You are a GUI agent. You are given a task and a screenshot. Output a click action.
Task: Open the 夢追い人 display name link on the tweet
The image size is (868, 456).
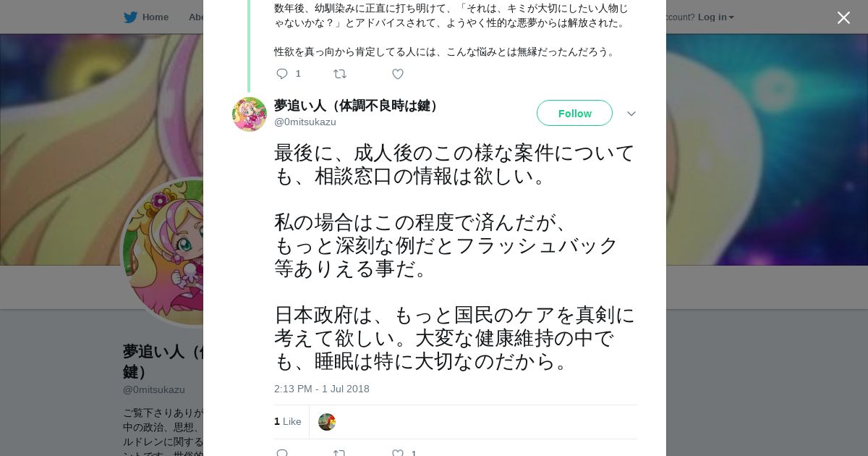(357, 106)
